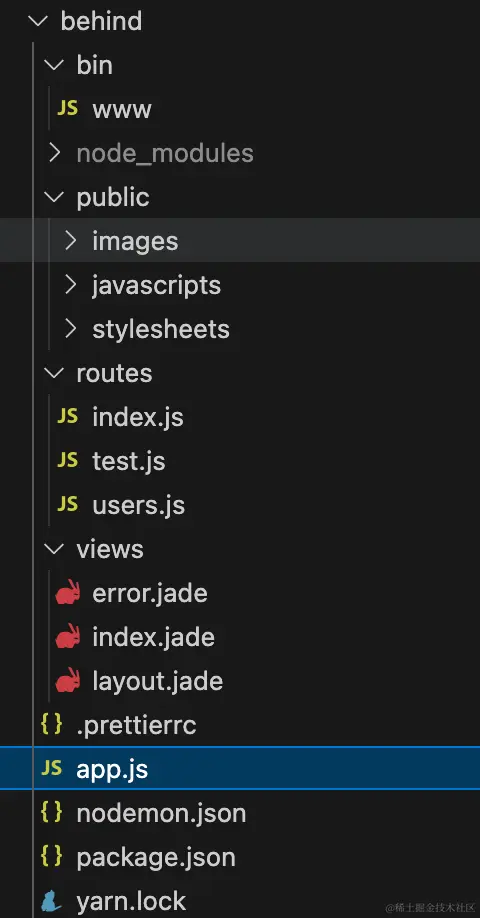
Task: Collapse the bin folder chevron
Action: click(x=54, y=65)
